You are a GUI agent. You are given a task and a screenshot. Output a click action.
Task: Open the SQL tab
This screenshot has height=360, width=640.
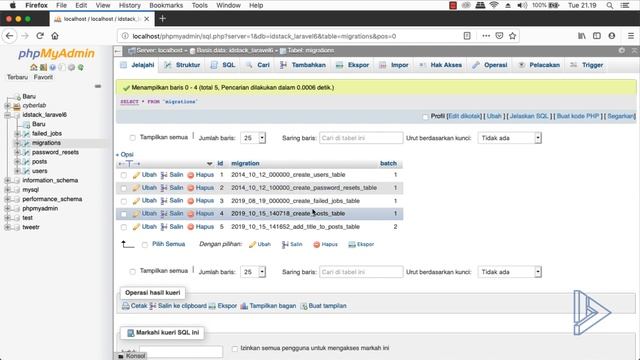[223, 65]
